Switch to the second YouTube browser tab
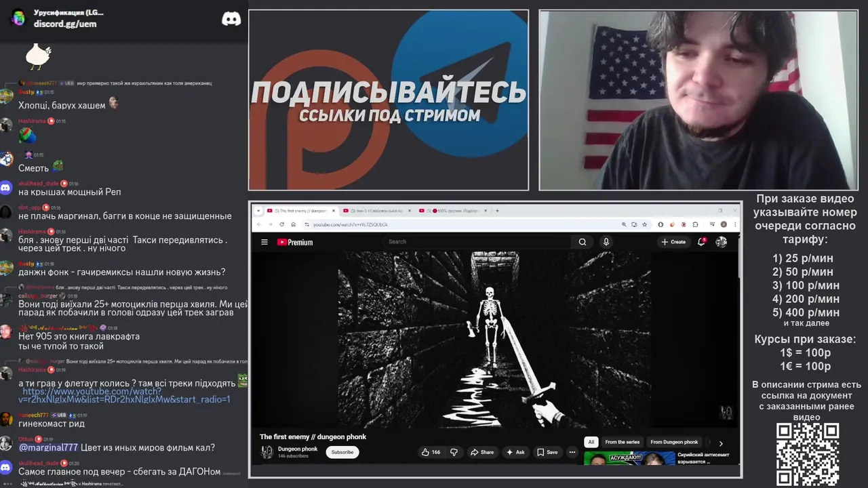 (376, 211)
